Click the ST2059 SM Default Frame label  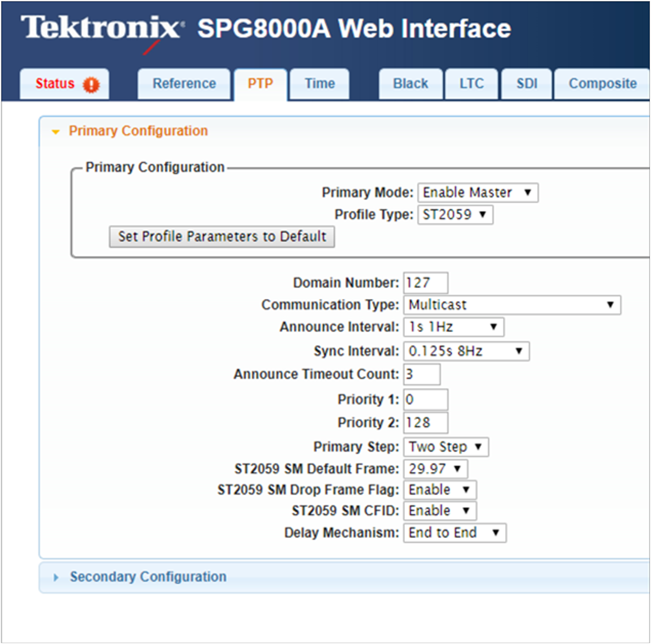coord(317,469)
